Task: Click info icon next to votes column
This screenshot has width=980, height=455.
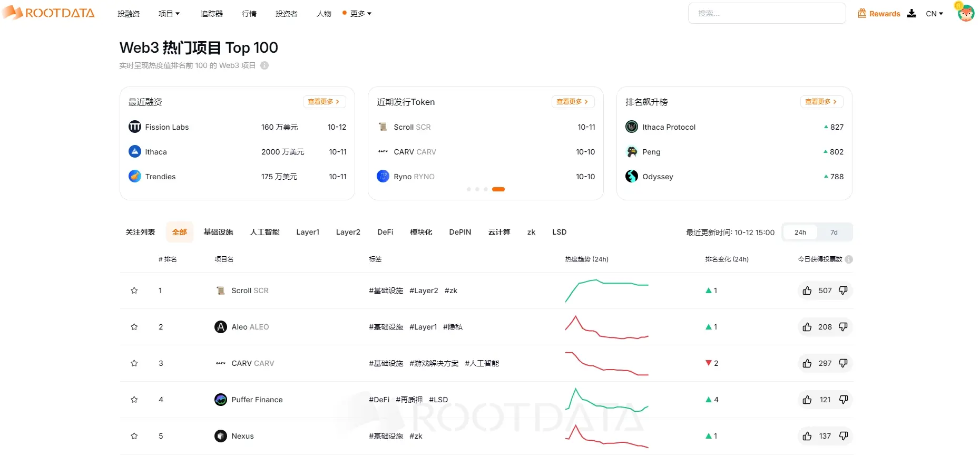Action: coord(849,259)
